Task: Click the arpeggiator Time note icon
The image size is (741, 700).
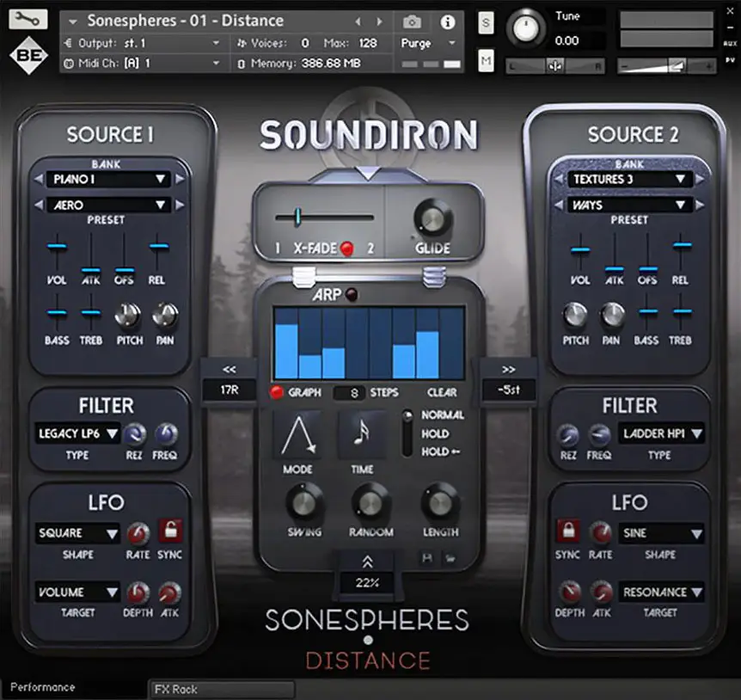Action: click(362, 435)
